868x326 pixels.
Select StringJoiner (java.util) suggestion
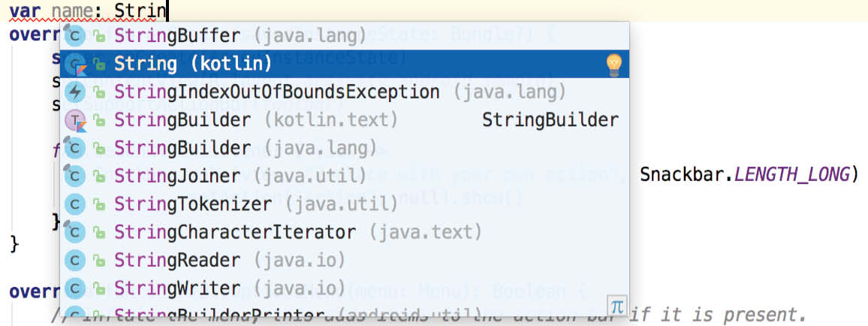(344, 176)
